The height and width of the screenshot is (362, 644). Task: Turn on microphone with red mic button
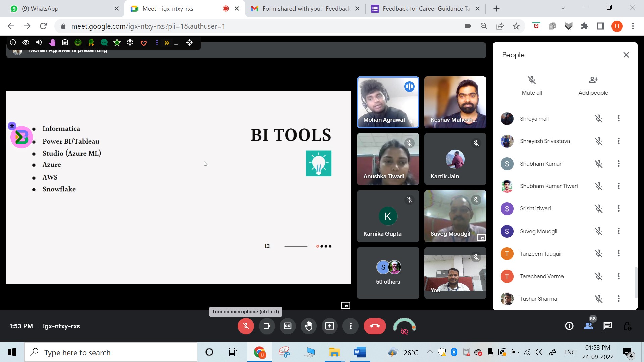[x=246, y=326]
